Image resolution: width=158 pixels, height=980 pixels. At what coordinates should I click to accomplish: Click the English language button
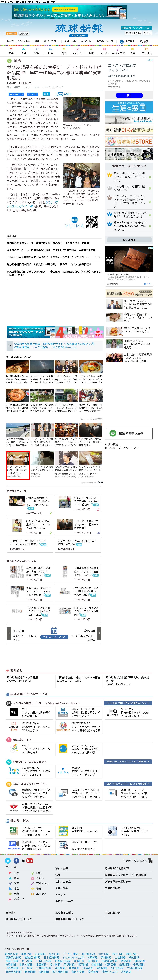(x=12, y=34)
